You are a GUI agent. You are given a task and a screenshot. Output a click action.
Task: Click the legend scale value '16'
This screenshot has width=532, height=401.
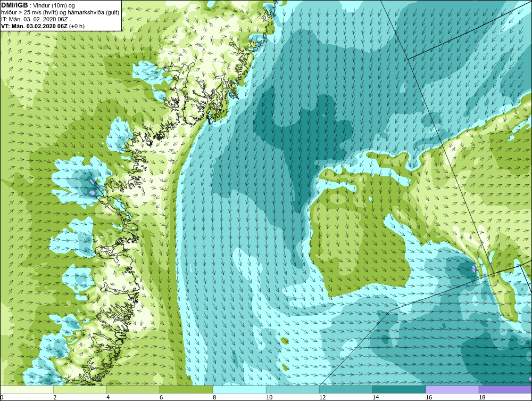pyautogui.click(x=429, y=397)
